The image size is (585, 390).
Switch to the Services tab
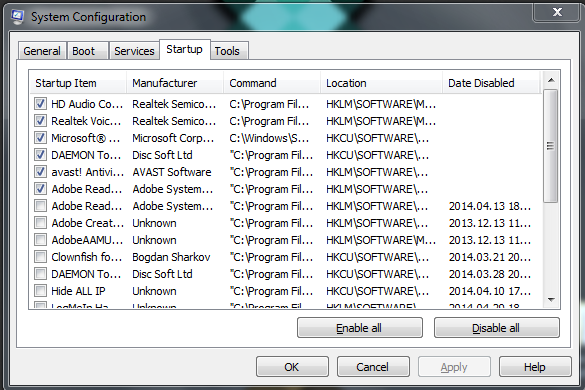click(134, 51)
